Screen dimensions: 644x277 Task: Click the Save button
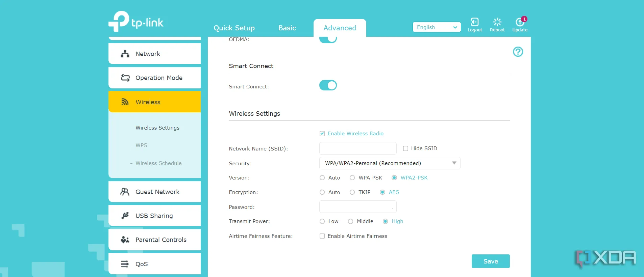(491, 261)
